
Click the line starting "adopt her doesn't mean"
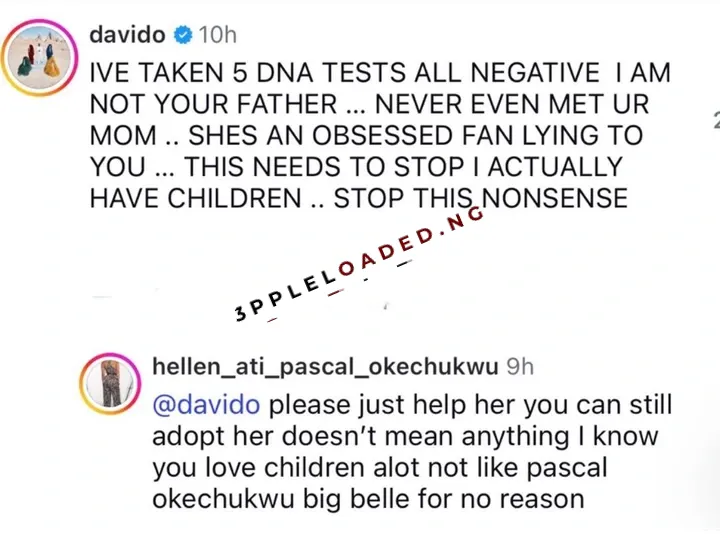coord(410,436)
